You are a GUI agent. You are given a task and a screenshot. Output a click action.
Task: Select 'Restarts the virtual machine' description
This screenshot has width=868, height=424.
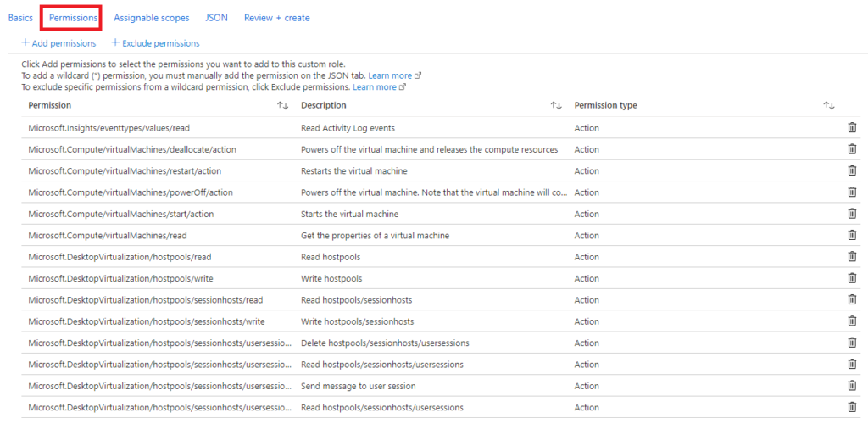pos(354,170)
